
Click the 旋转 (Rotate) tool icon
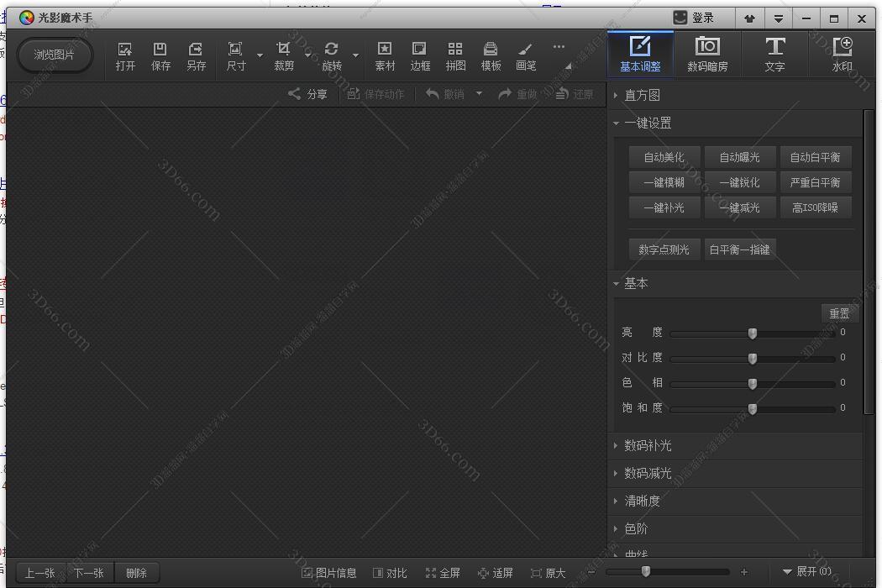(332, 55)
